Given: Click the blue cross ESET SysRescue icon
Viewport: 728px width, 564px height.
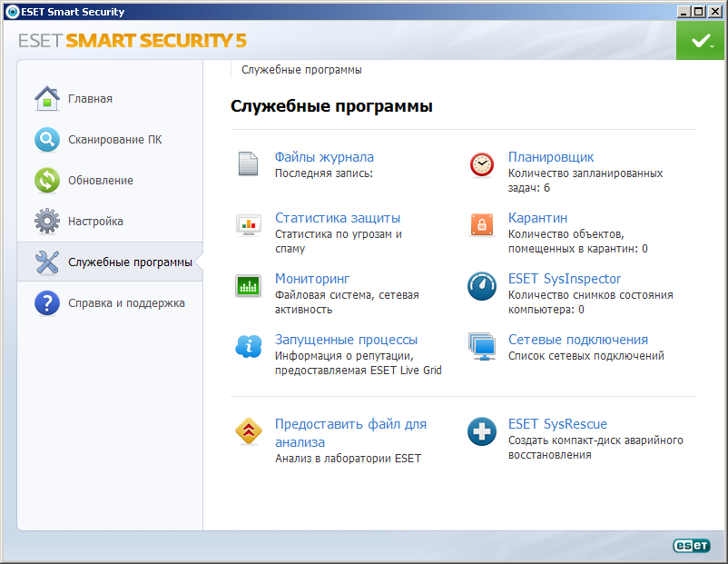Looking at the screenshot, I should pos(482,431).
